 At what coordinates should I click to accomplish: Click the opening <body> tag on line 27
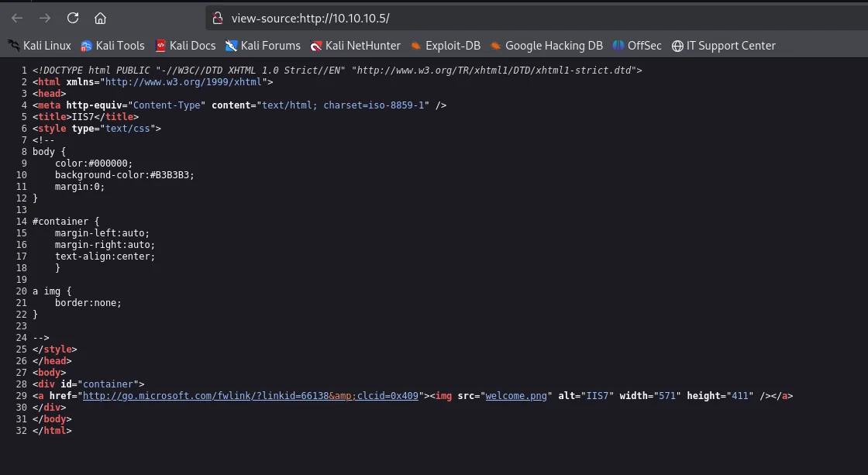click(x=50, y=373)
